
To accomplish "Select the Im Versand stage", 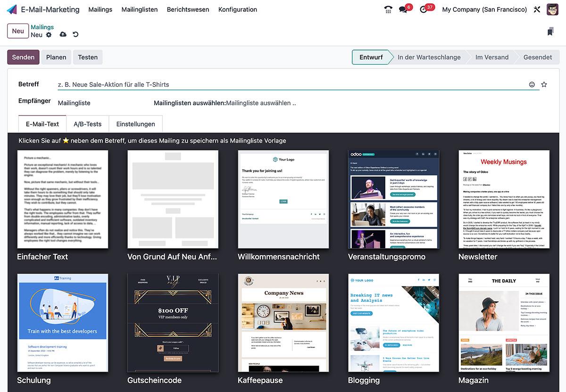I will pos(492,57).
